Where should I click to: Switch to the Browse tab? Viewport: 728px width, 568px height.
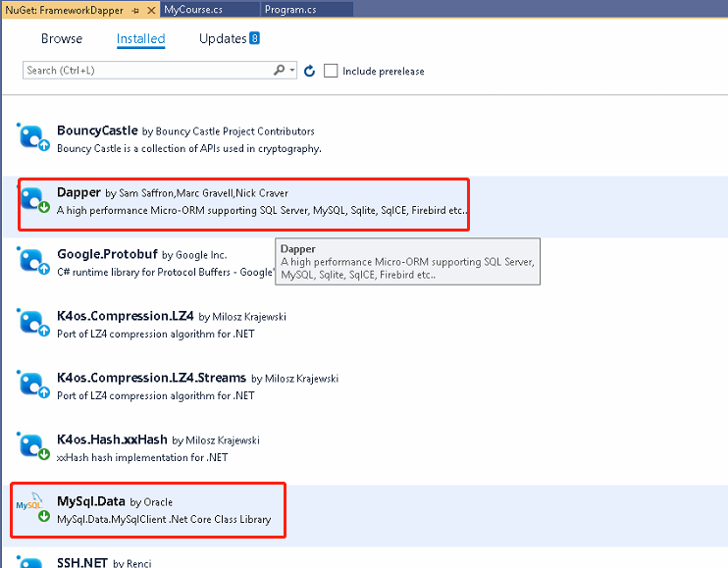click(62, 38)
